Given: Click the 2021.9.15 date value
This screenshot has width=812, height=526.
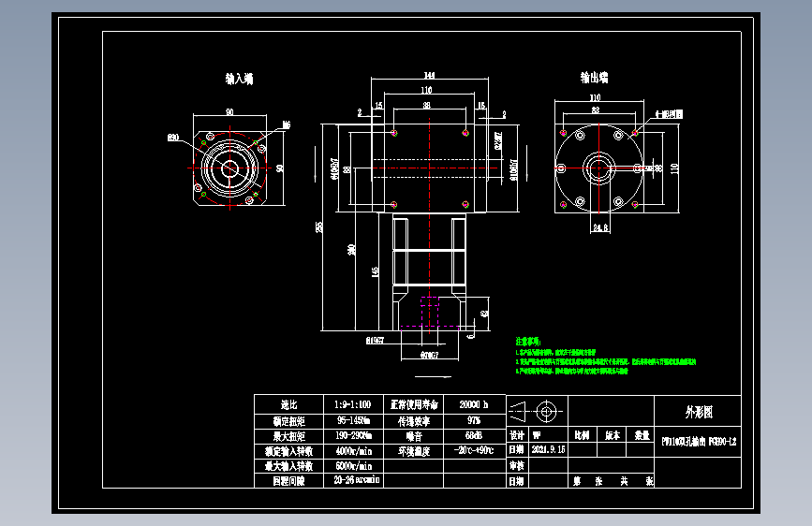Looking at the screenshot, I should (x=549, y=450).
